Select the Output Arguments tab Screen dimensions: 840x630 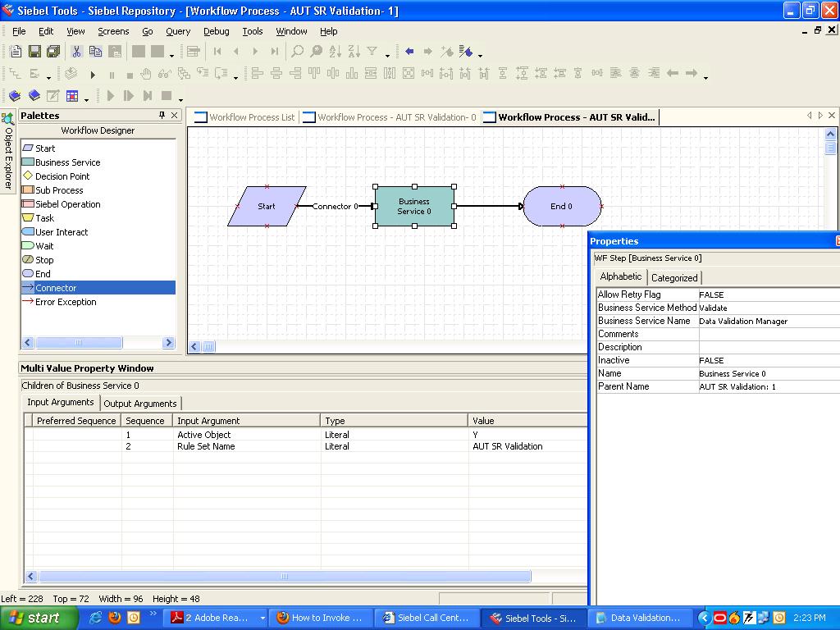(139, 404)
